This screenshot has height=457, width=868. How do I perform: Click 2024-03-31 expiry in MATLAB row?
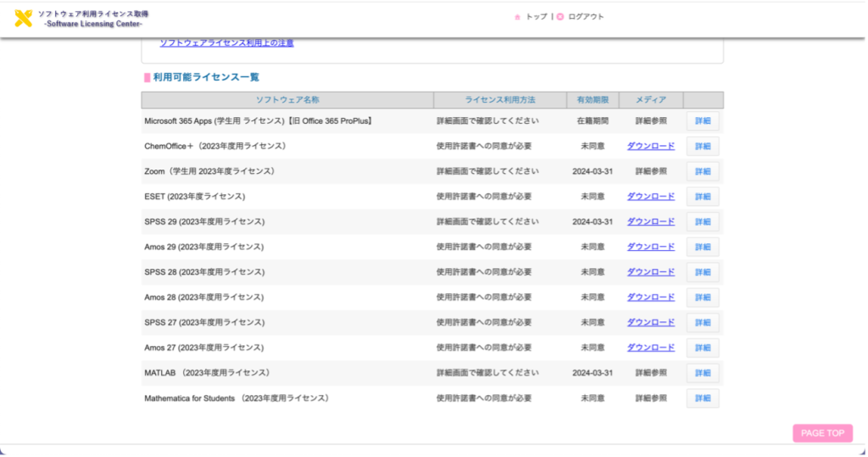593,373
